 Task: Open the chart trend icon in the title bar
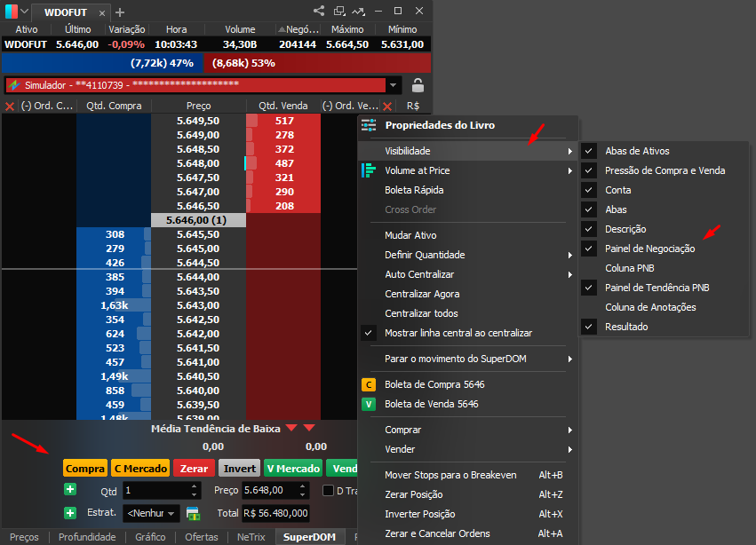click(360, 11)
